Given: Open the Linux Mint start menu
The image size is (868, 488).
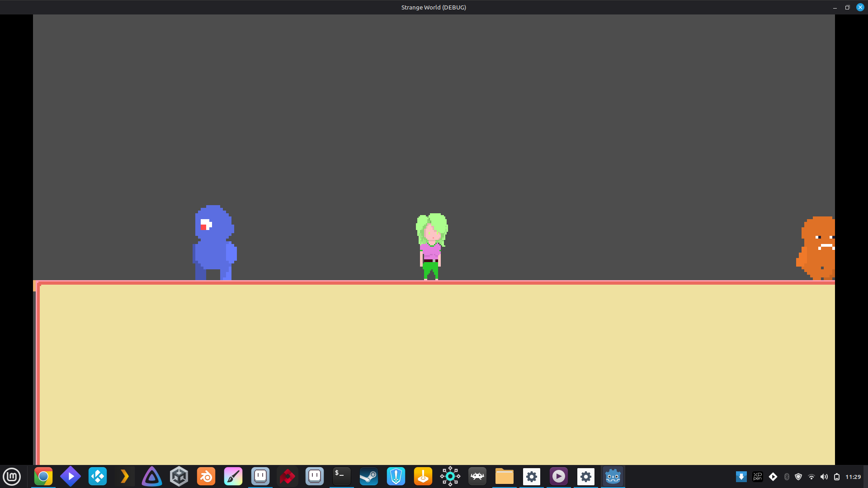Looking at the screenshot, I should point(12,477).
